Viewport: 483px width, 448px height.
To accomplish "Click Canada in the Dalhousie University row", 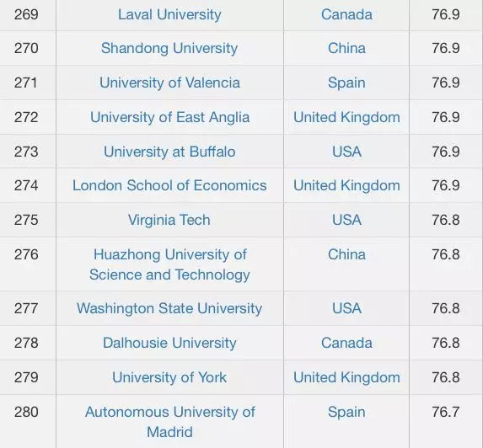I will [346, 343].
